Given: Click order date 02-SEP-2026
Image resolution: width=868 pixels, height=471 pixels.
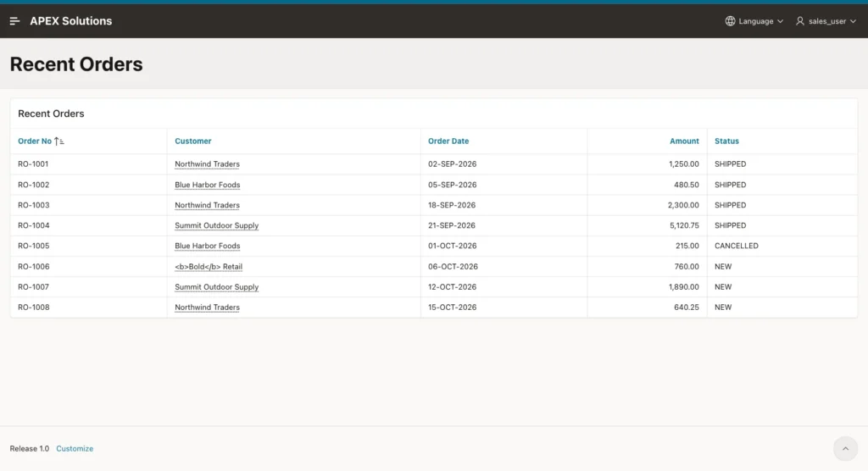Looking at the screenshot, I should coord(453,163).
